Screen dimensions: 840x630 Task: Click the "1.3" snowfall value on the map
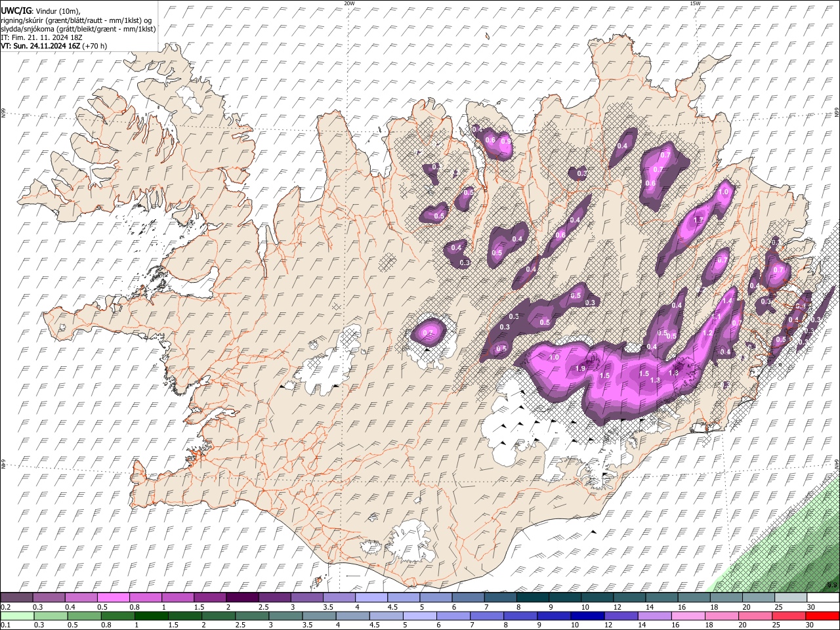pos(654,380)
